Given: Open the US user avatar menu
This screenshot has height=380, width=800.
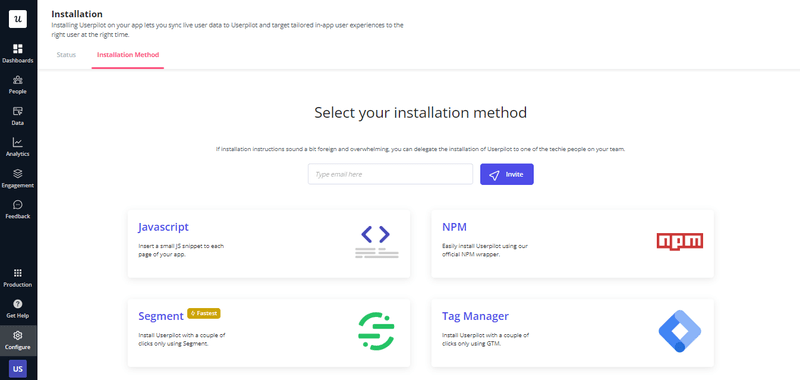Looking at the screenshot, I should tap(18, 369).
